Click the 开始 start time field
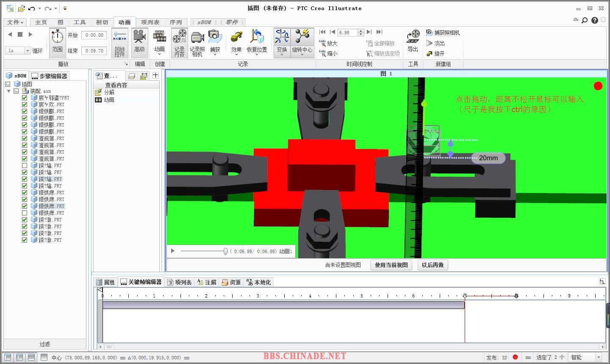Viewport: 610px width, 364px height. coord(94,35)
